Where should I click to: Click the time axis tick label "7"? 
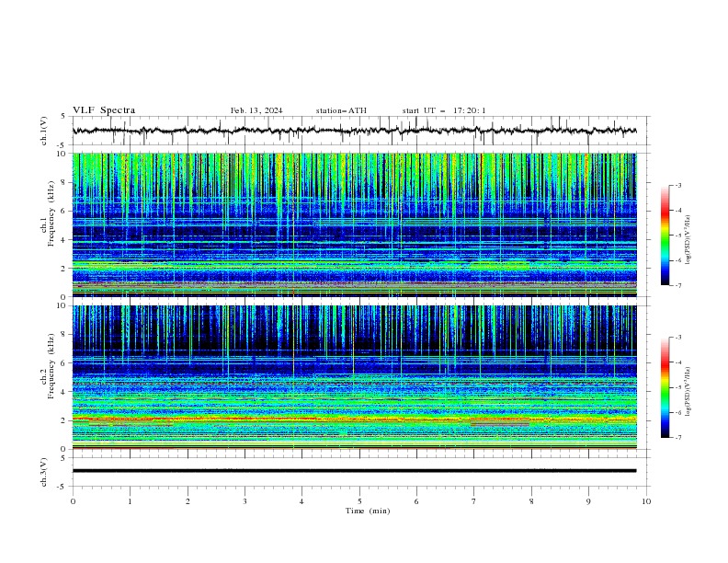pos(474,501)
